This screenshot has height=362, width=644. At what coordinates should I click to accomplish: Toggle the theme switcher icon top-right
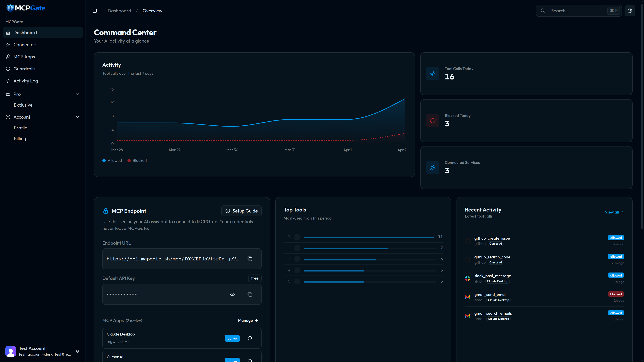[630, 11]
